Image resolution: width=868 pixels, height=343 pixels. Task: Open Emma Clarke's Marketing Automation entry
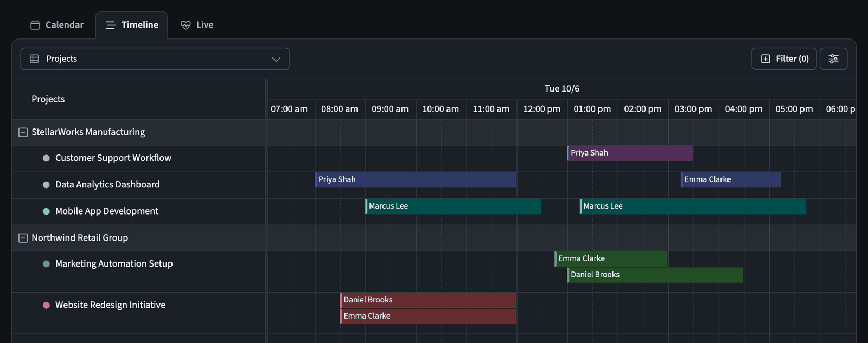tap(611, 259)
